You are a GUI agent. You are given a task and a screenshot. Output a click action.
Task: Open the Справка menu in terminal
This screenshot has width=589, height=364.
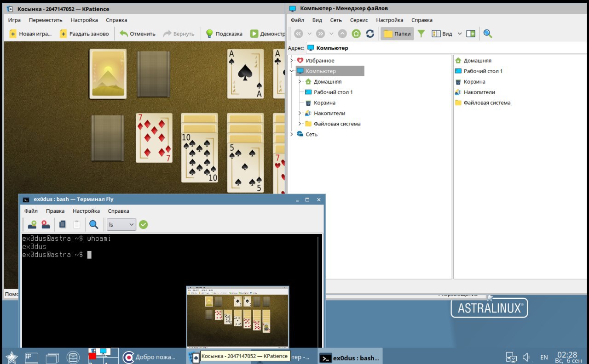[118, 211]
